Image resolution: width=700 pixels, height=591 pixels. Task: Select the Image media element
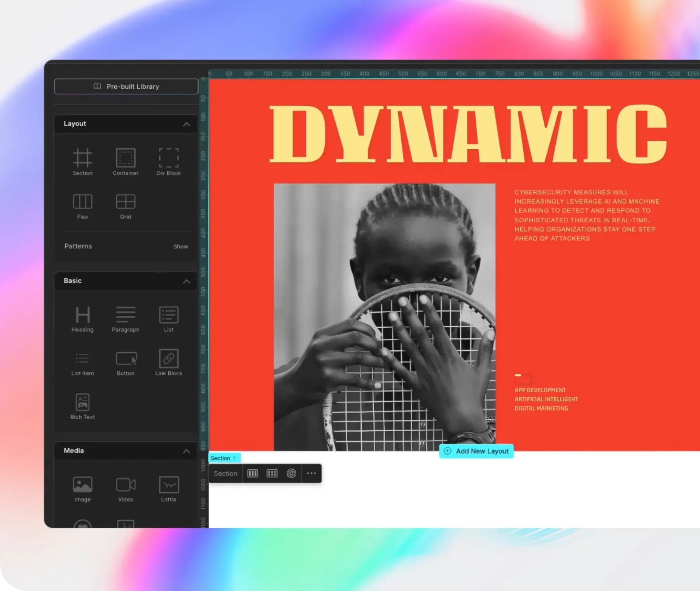pyautogui.click(x=82, y=489)
